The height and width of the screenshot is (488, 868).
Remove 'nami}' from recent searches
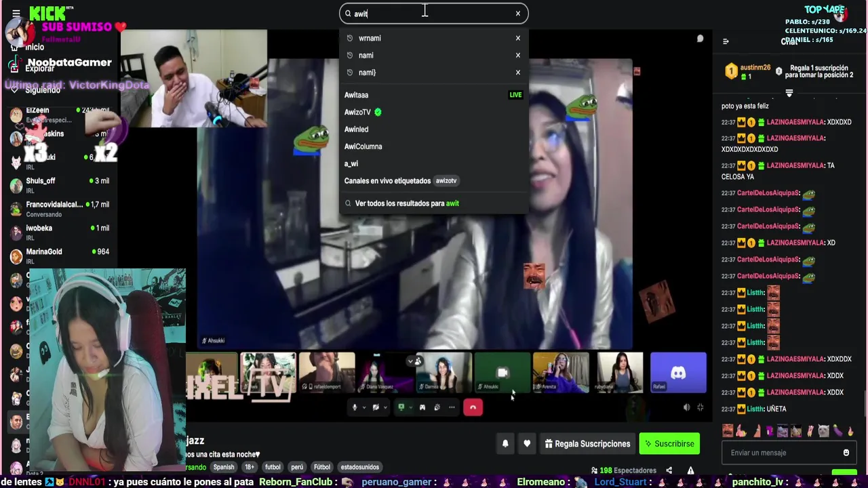coord(517,72)
